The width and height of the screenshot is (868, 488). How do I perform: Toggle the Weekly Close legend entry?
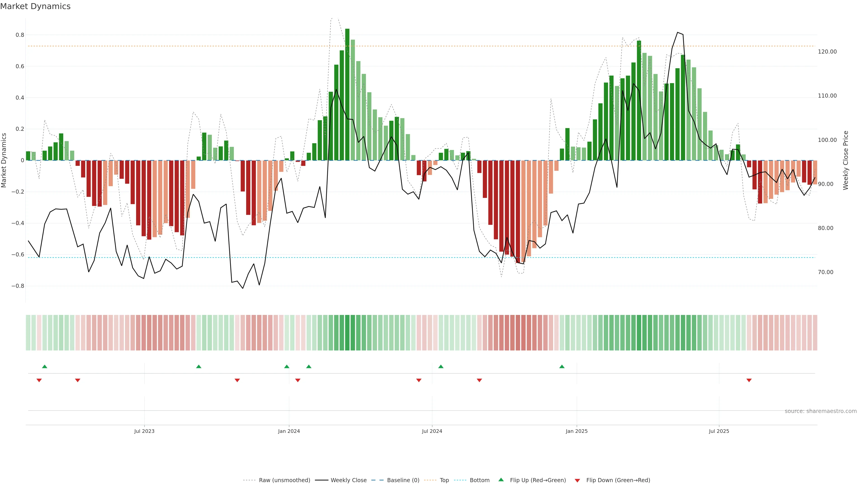pyautogui.click(x=348, y=480)
